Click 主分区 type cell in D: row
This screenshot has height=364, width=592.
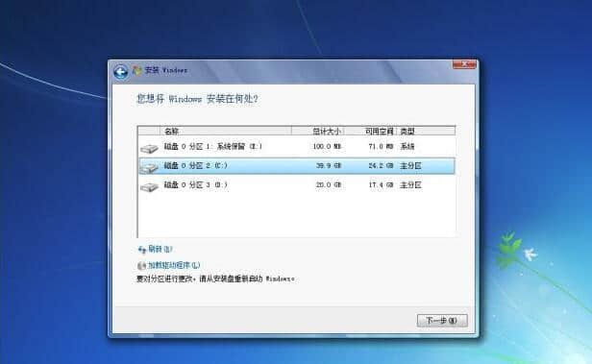click(410, 184)
